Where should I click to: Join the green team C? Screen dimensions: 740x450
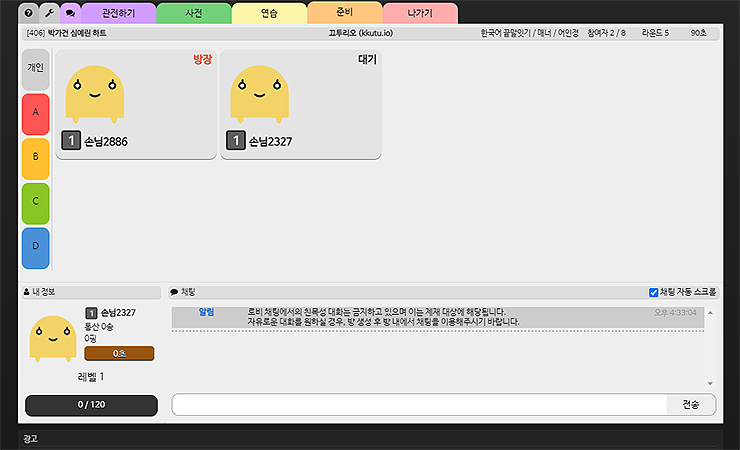[x=35, y=203]
